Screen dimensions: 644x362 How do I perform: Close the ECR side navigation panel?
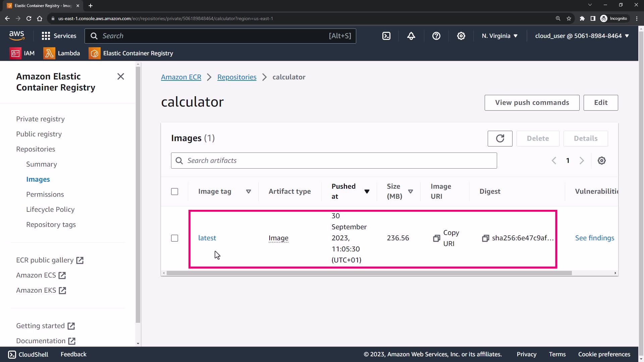click(x=121, y=76)
